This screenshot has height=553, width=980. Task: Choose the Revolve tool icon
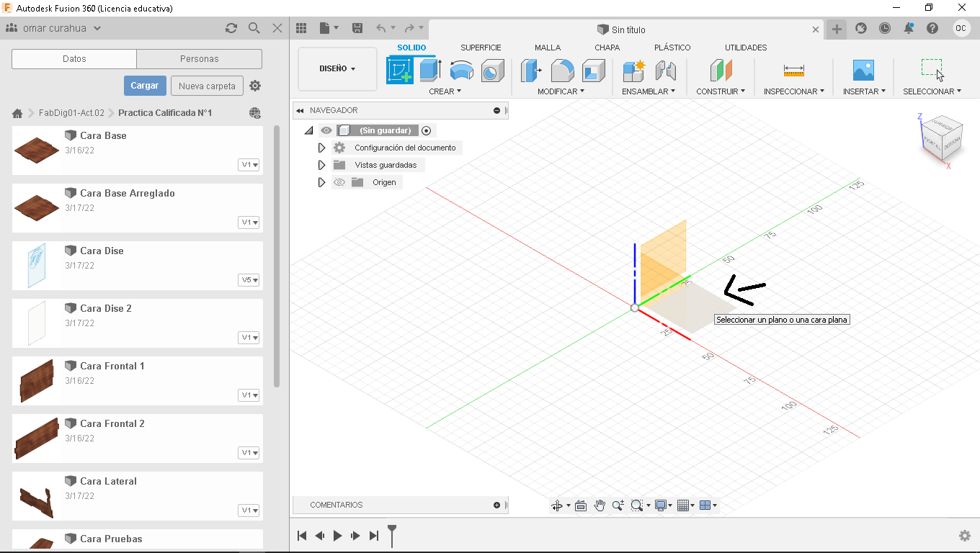(x=461, y=71)
